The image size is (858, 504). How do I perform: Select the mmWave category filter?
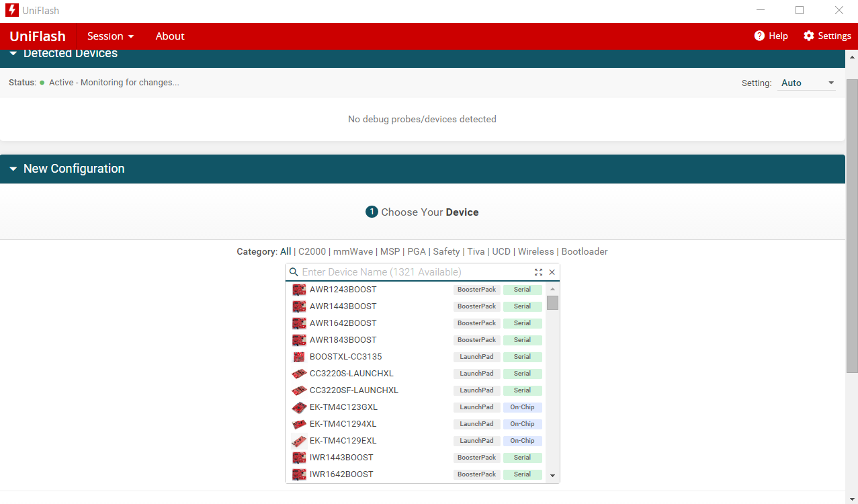click(353, 251)
